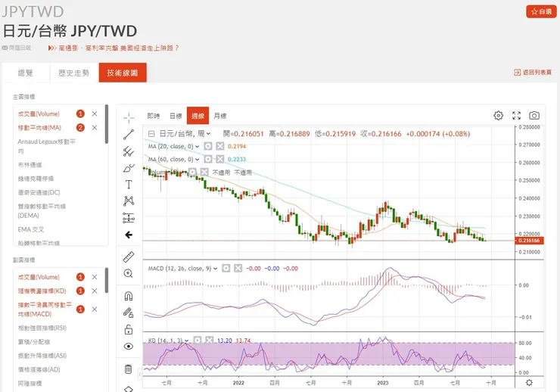
Task: Click the sub indicator list scrollbar
Action: [x=107, y=280]
